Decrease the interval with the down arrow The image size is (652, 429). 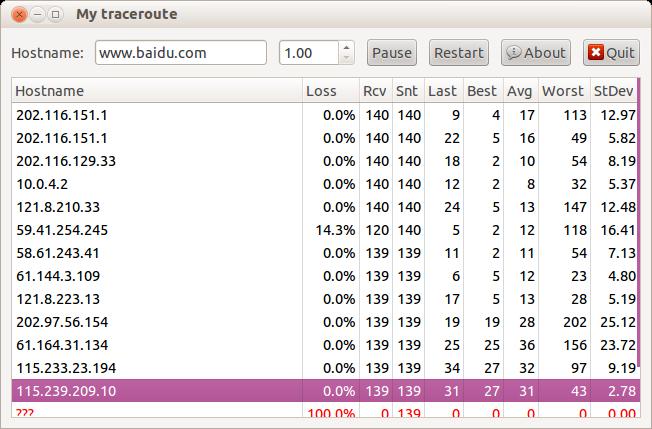tap(346, 59)
